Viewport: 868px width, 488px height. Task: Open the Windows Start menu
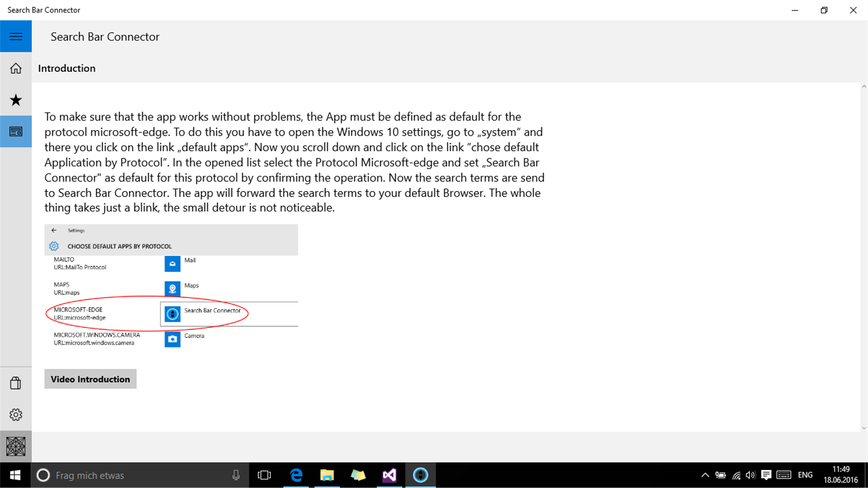click(15, 475)
